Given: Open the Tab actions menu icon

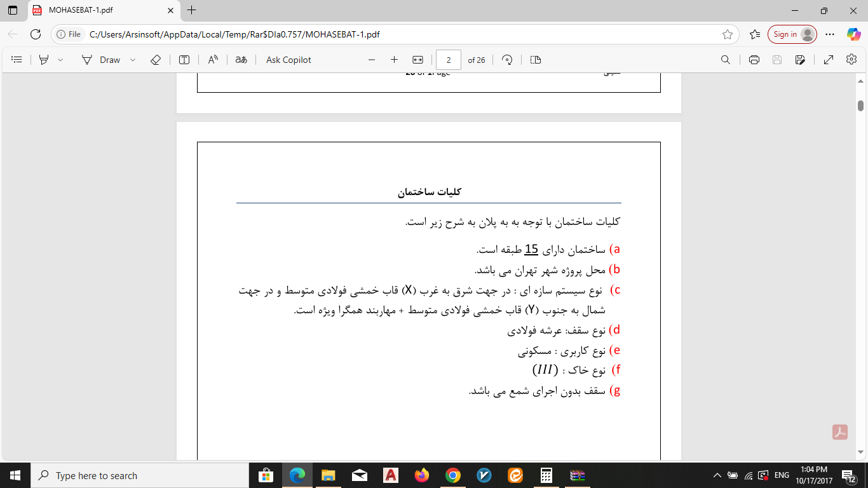Looking at the screenshot, I should pos(13,10).
